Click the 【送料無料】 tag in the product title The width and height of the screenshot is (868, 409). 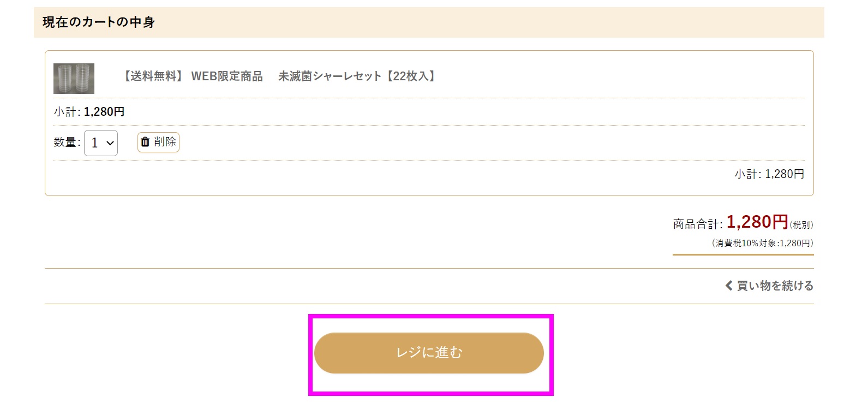[x=152, y=76]
